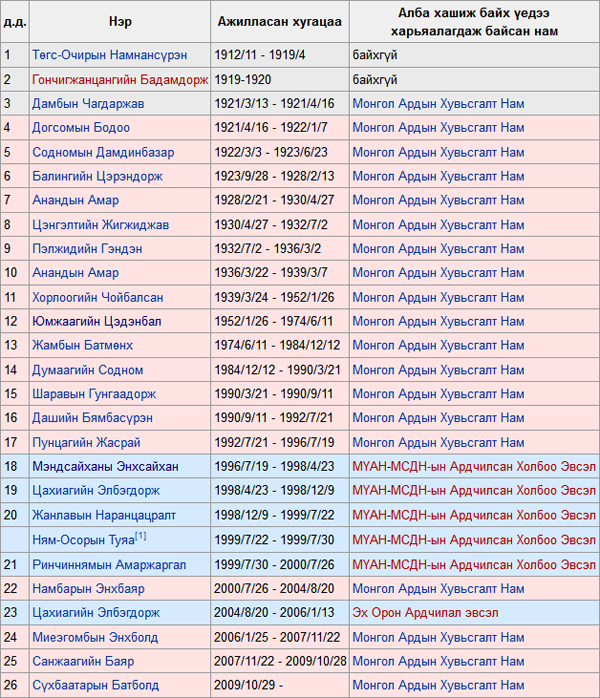Click the д.д. column header
The width and height of the screenshot is (600, 698).
(x=15, y=22)
